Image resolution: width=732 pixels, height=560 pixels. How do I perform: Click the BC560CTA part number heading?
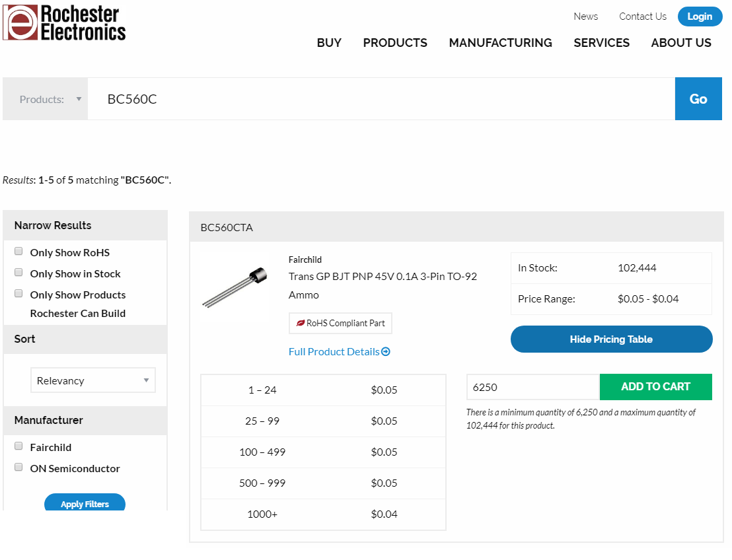(x=227, y=227)
